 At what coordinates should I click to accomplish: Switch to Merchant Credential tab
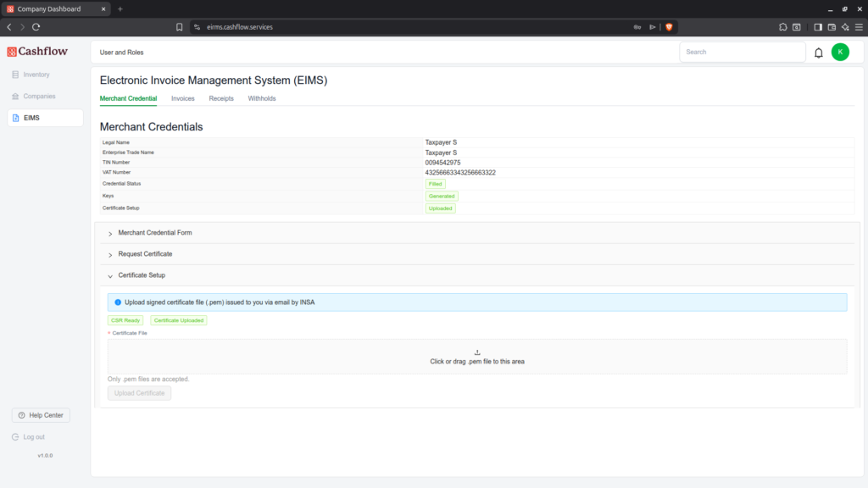coord(128,98)
